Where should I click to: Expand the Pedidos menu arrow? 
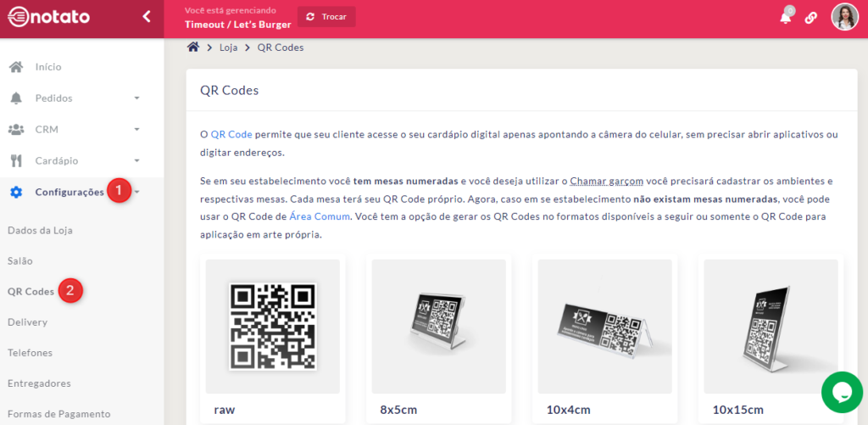point(136,98)
